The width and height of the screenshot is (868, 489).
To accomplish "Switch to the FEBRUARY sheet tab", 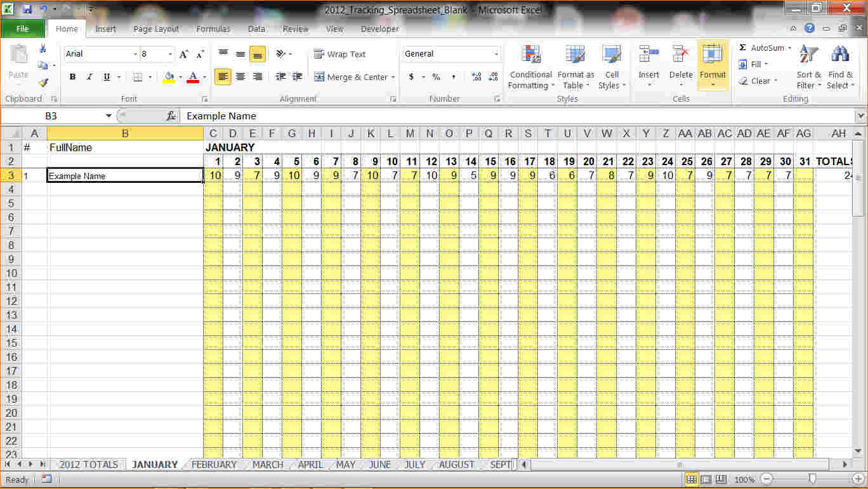I will click(x=214, y=465).
